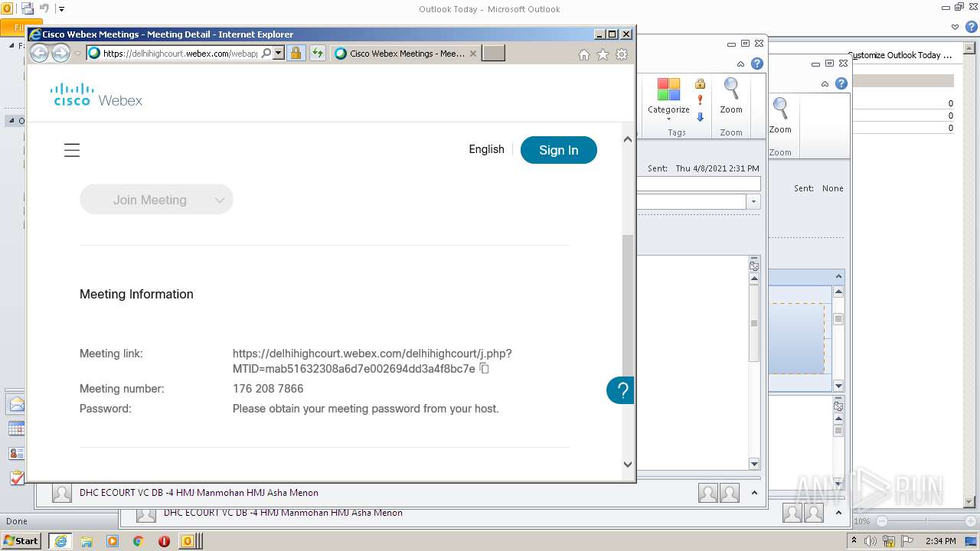Open the address bar autocomplete dropdown
980x551 pixels.
pyautogui.click(x=279, y=54)
